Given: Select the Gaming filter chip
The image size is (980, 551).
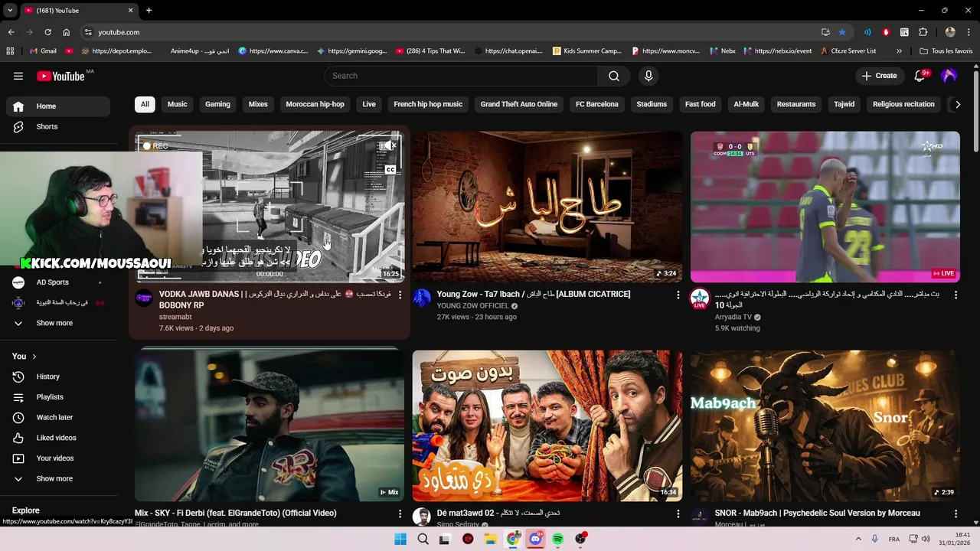Looking at the screenshot, I should pos(217,104).
